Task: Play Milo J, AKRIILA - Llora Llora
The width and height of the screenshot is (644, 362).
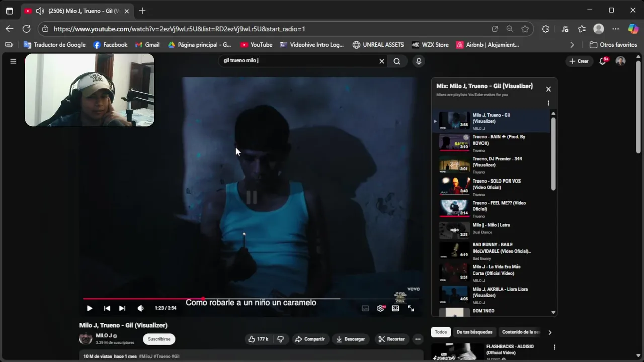Action: 491,295
